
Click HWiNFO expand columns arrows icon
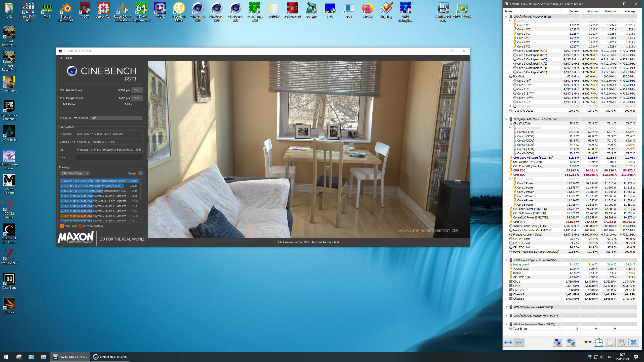tap(508, 342)
